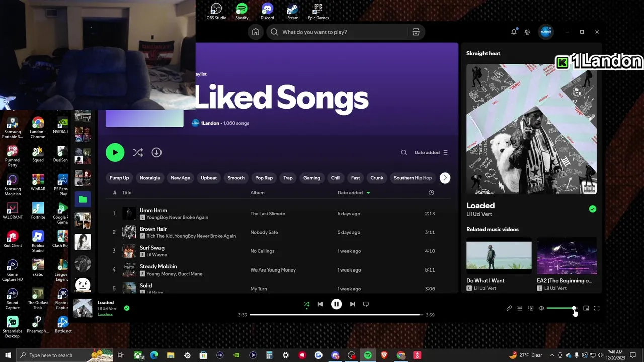This screenshot has width=644, height=362.
Task: Sort by the Title column header
Action: (x=127, y=193)
